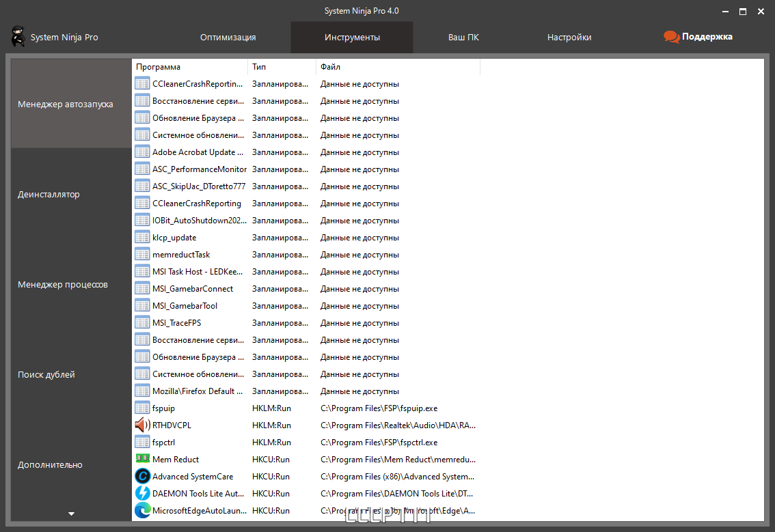The height and width of the screenshot is (532, 775).
Task: Minimize the System Ninja Pro window
Action: (725, 12)
